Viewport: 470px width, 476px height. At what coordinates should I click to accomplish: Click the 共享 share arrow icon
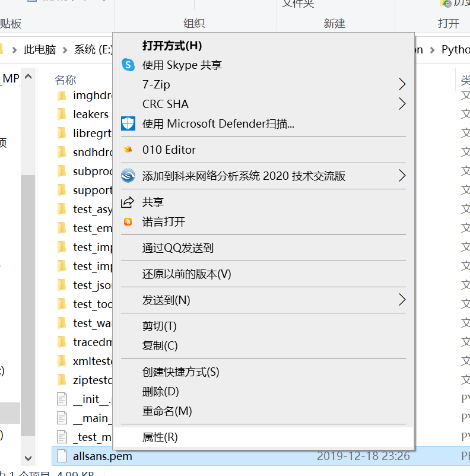(128, 202)
